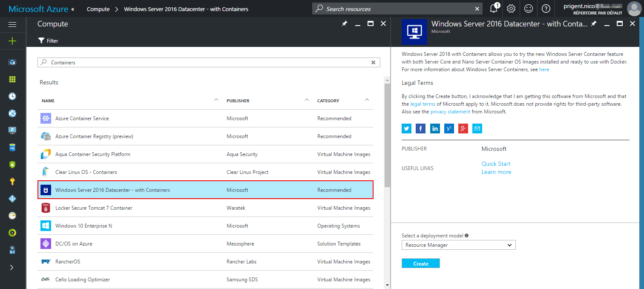Open notifications bell icon
Viewport: 644px width, 289px height.
pyautogui.click(x=494, y=9)
